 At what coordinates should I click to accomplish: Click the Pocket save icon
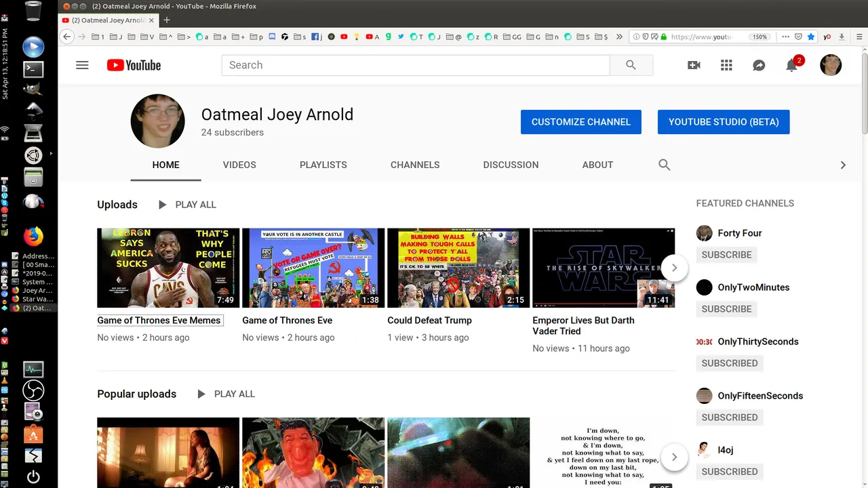[798, 37]
